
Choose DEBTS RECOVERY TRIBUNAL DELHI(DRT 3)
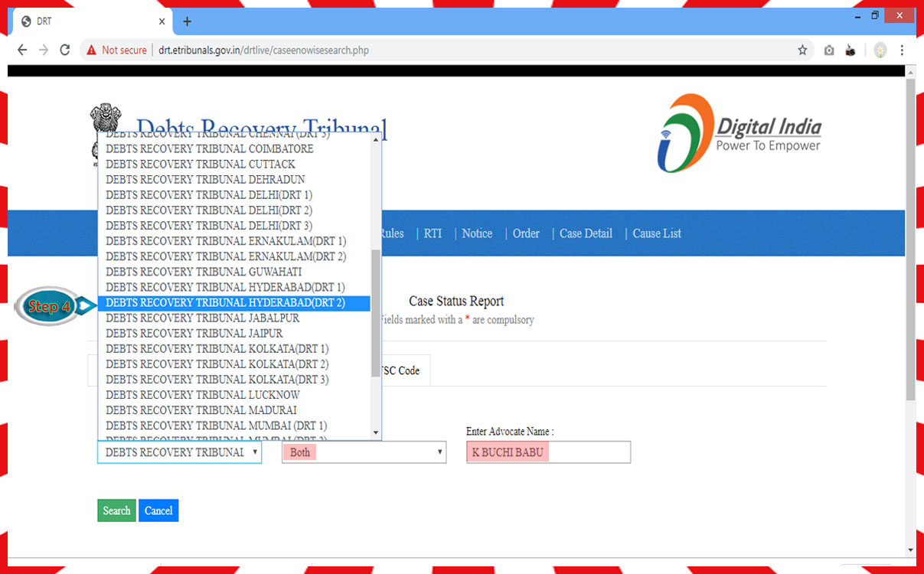[234, 226]
